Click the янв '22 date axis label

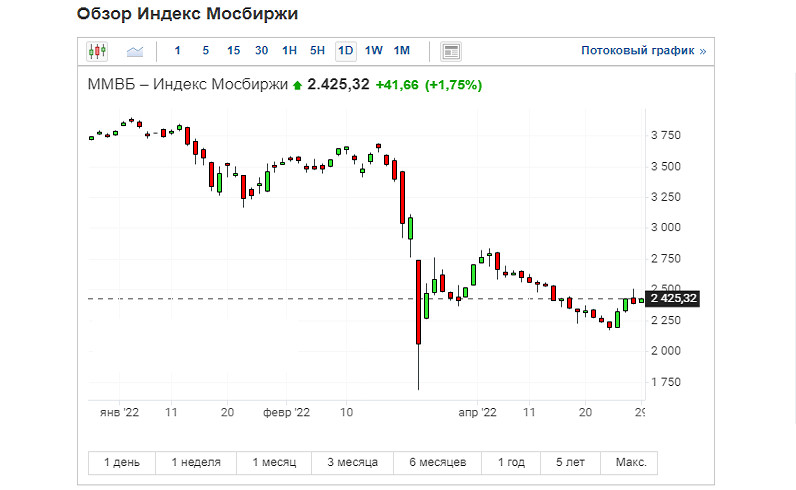pos(119,412)
